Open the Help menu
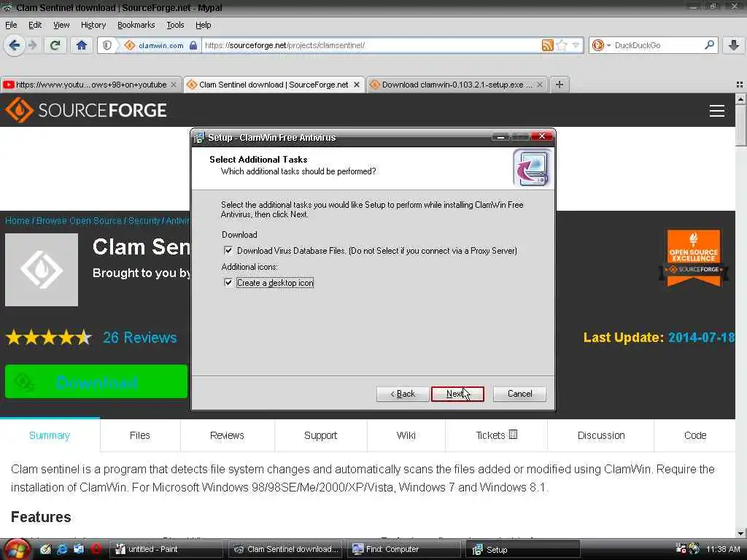 coord(203,25)
